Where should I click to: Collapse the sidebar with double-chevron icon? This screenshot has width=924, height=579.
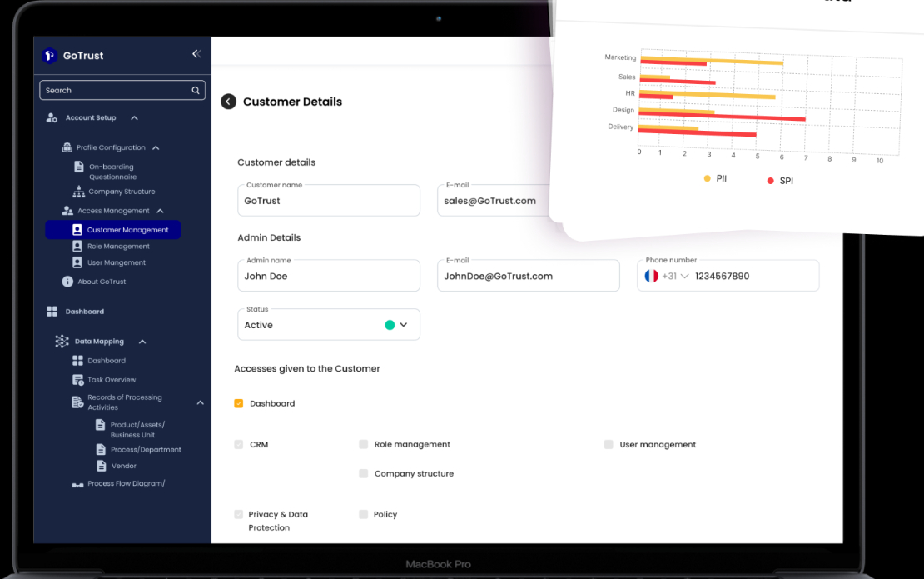point(196,54)
